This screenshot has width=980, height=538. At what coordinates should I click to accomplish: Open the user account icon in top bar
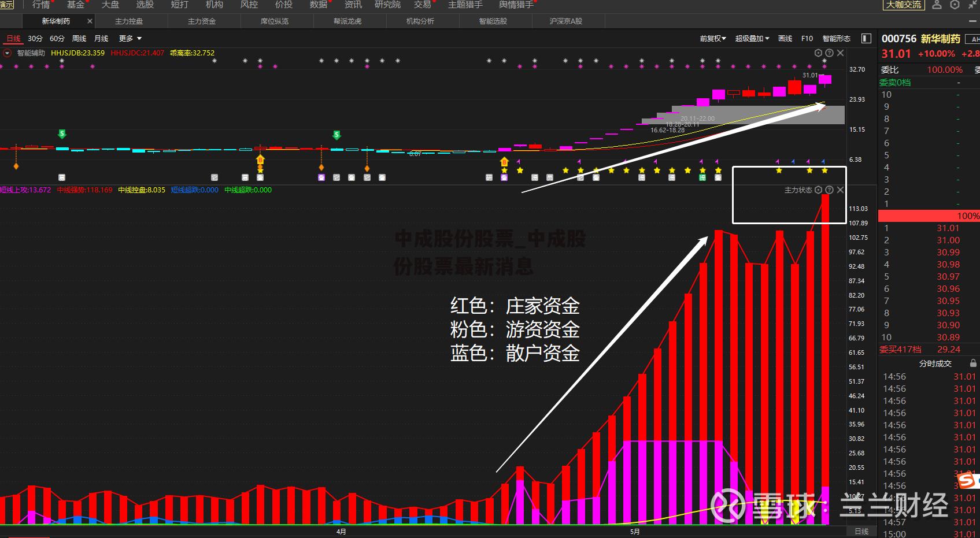point(937,5)
